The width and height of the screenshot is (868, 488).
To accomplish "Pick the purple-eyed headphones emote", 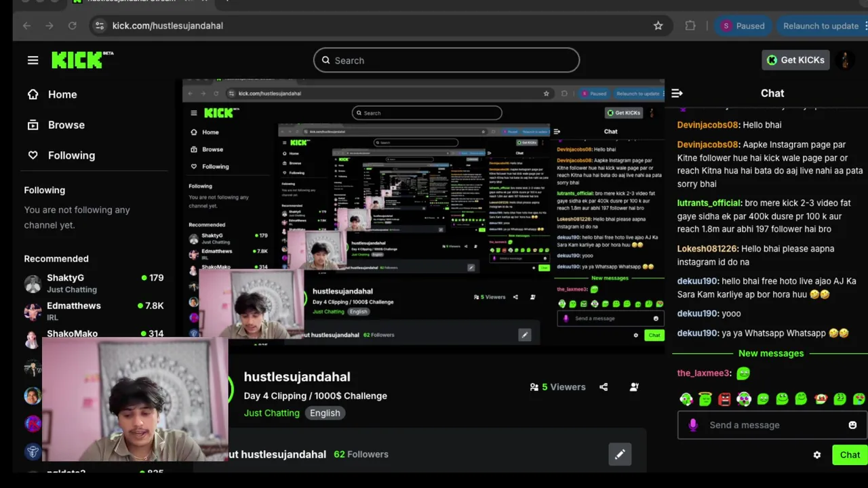I will coord(744,399).
